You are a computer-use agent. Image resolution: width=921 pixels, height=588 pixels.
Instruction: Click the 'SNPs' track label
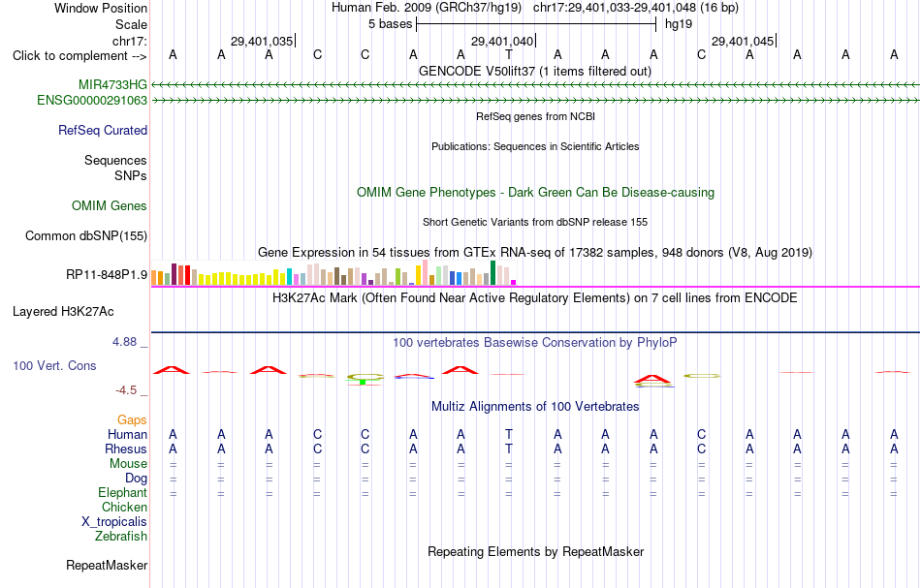click(x=131, y=175)
